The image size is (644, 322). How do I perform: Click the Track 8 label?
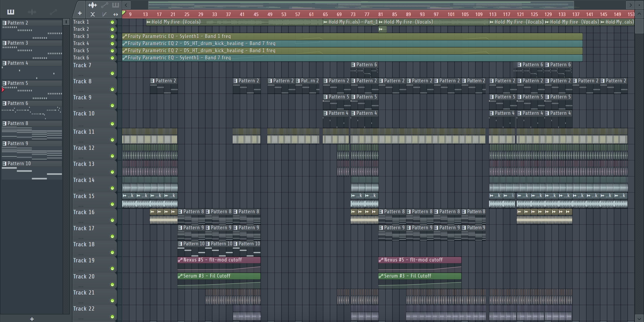point(82,81)
